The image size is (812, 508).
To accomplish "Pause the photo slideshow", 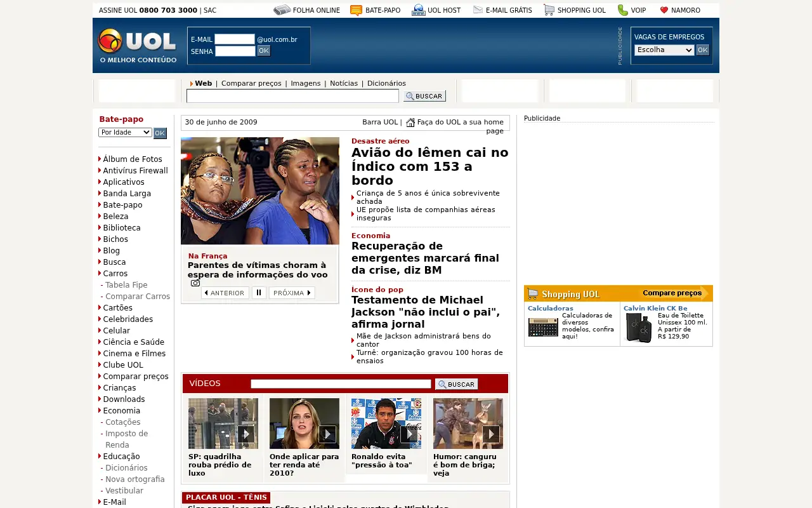I will 259,293.
